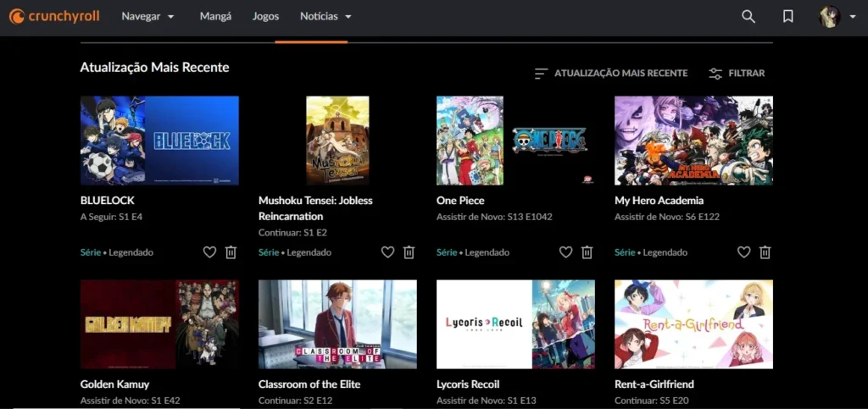The height and width of the screenshot is (409, 868).
Task: Delete Mushoku Tensei from the watchlist
Action: click(409, 252)
